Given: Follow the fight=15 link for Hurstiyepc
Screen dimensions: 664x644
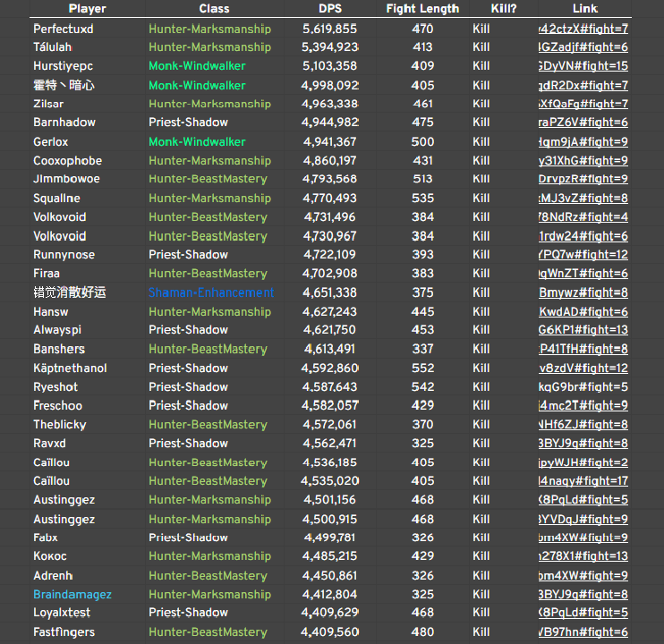Looking at the screenshot, I should click(x=583, y=65).
